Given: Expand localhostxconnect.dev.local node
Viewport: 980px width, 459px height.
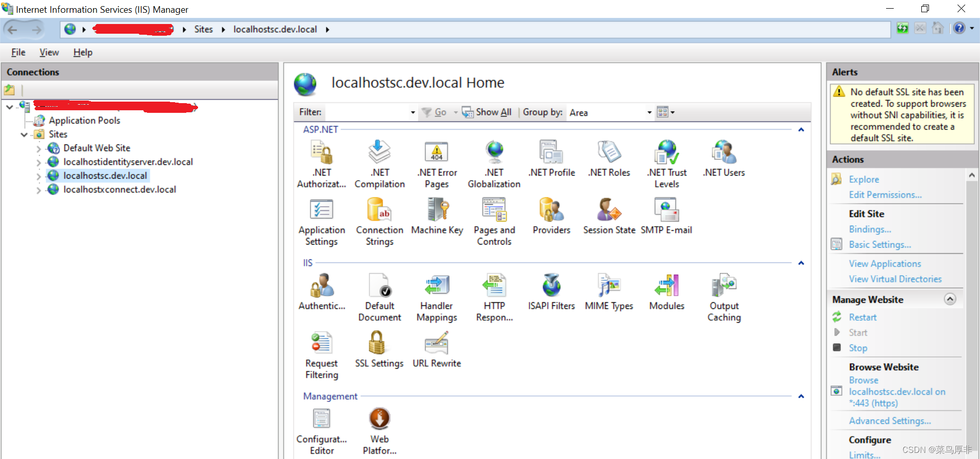Looking at the screenshot, I should click(x=39, y=190).
